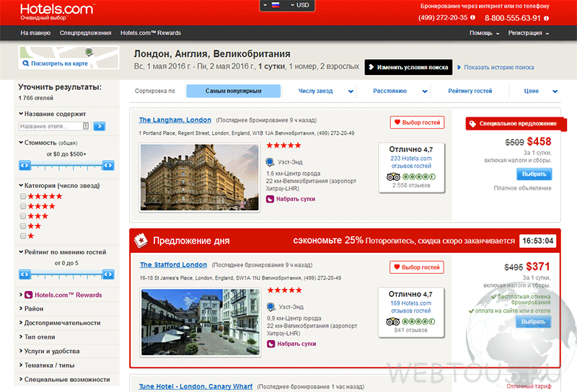577x392 pixels.
Task: Click purple rewards icon under The Langham
Action: 270,199
